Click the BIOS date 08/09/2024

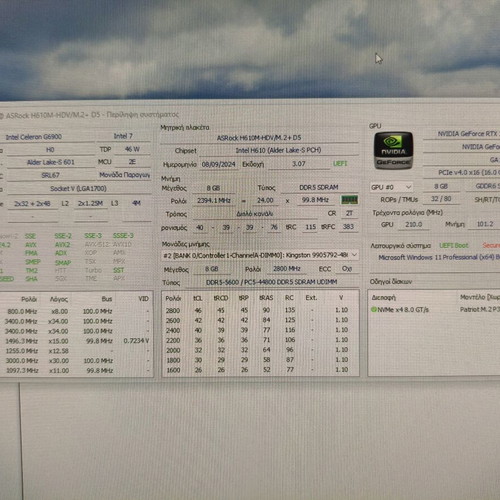(218, 164)
